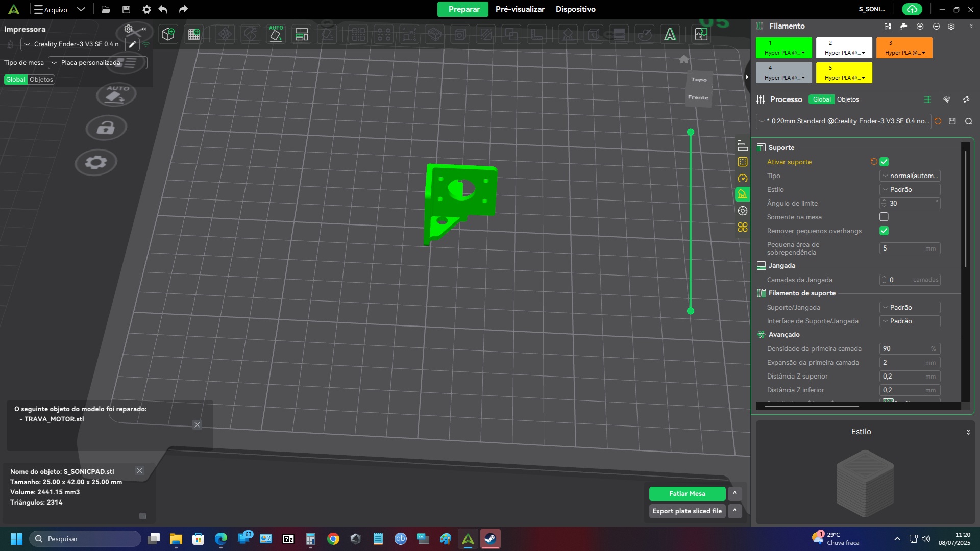The height and width of the screenshot is (551, 980).
Task: Close the S_SONICPAD.stl object info box
Action: tap(139, 471)
